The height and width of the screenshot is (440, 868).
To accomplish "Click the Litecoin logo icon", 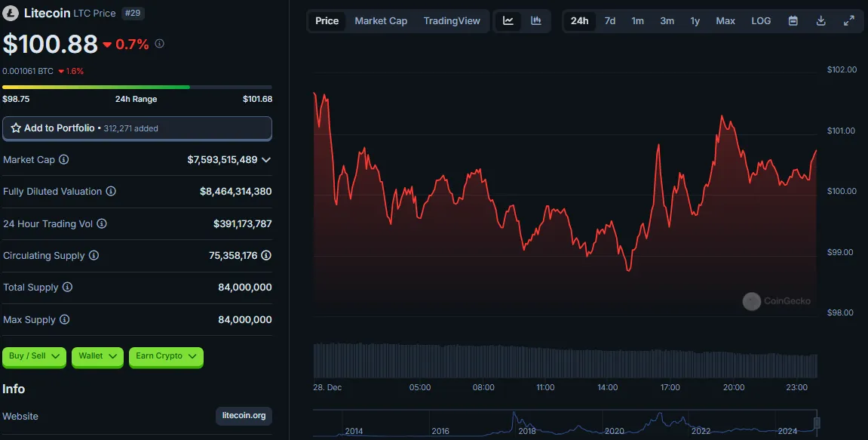I will pyautogui.click(x=11, y=13).
